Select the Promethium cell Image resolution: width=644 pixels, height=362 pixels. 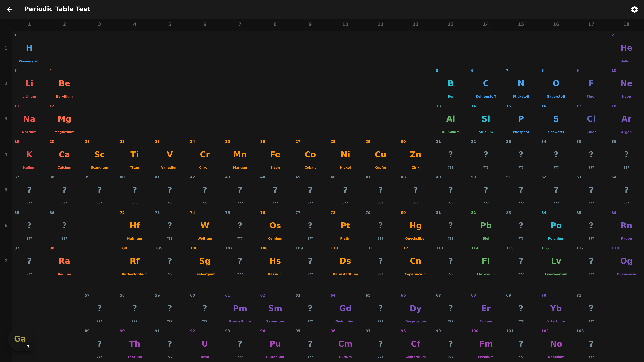(x=240, y=309)
